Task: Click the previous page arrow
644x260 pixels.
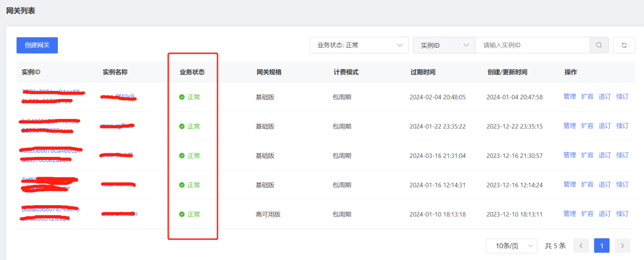Action: coord(581,246)
